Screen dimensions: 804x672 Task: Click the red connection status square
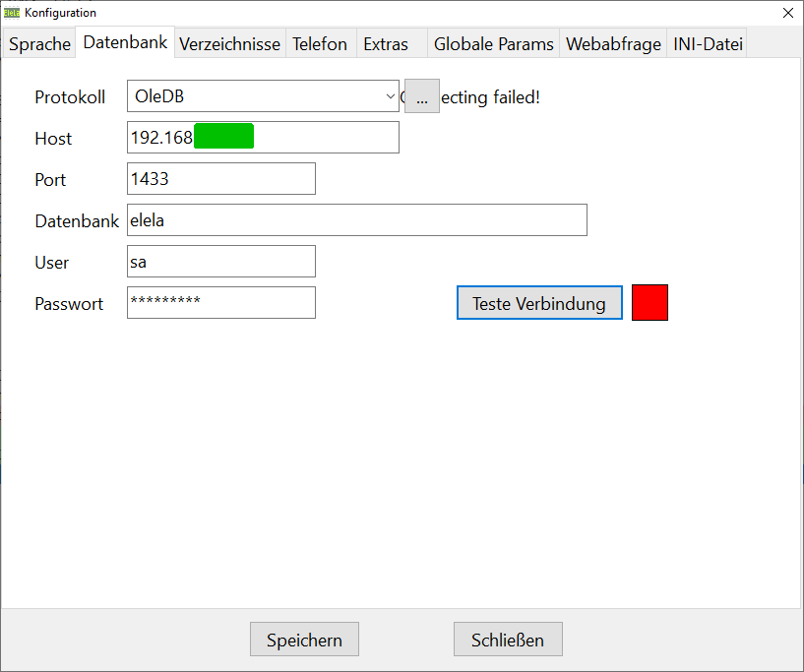click(649, 302)
